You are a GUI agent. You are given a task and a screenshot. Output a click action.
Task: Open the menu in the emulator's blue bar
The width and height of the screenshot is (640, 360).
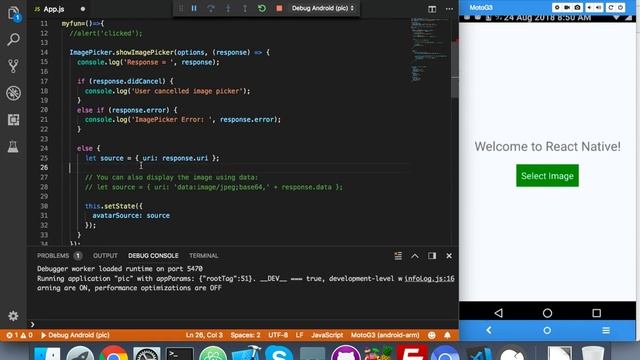606,330
